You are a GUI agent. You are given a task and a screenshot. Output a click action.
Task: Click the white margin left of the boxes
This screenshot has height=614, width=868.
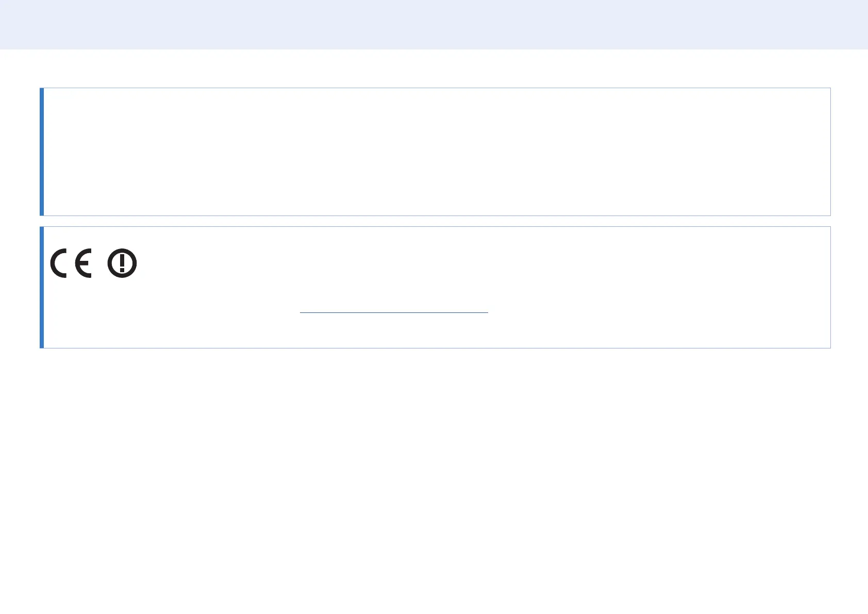point(20,217)
